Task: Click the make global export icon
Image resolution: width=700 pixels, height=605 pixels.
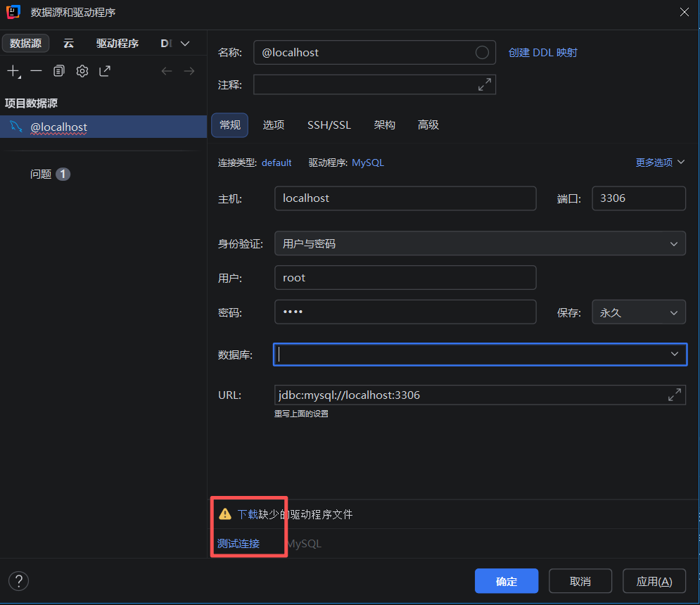Action: (105, 71)
